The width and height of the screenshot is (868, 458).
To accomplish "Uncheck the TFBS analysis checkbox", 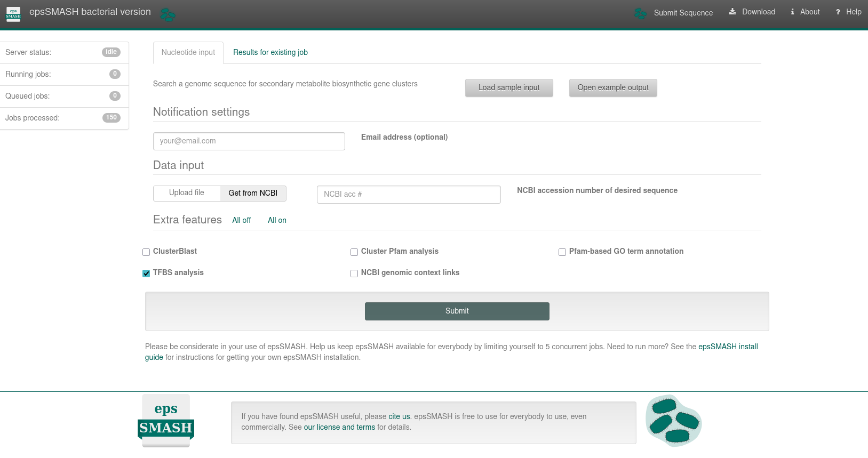I will tap(146, 274).
